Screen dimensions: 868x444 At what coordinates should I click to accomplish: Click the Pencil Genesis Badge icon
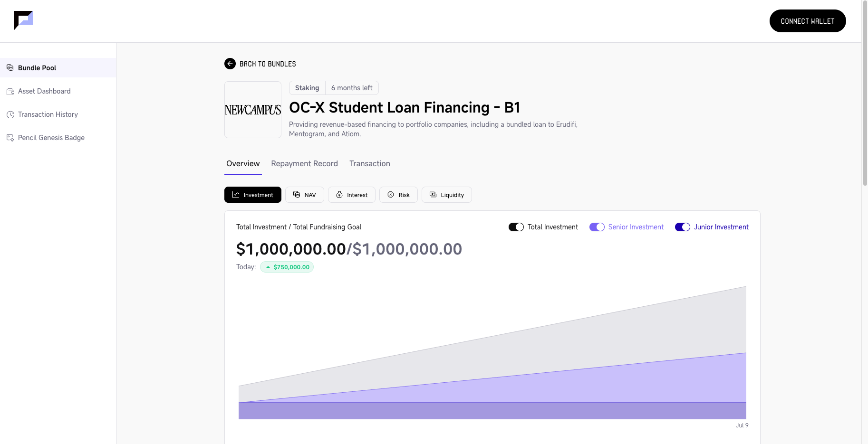pos(10,138)
